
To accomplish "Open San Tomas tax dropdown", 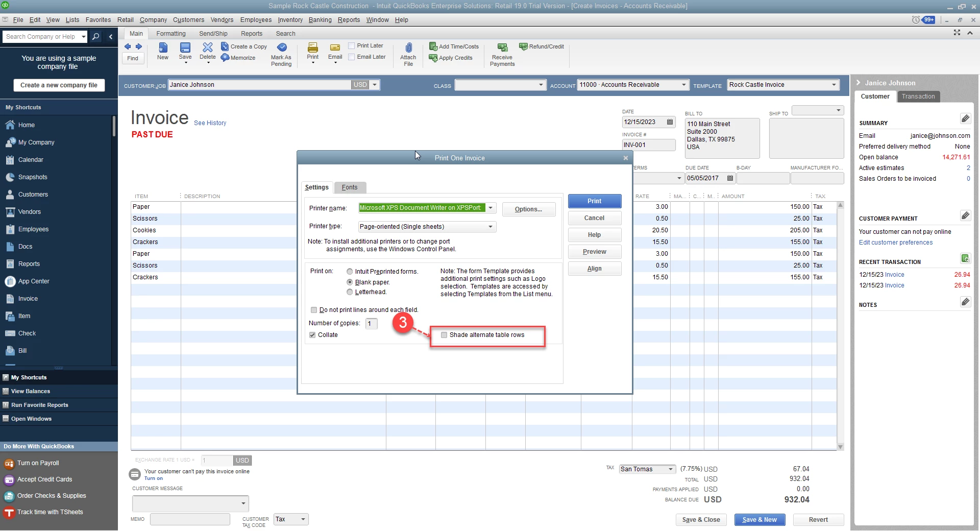I will (671, 469).
